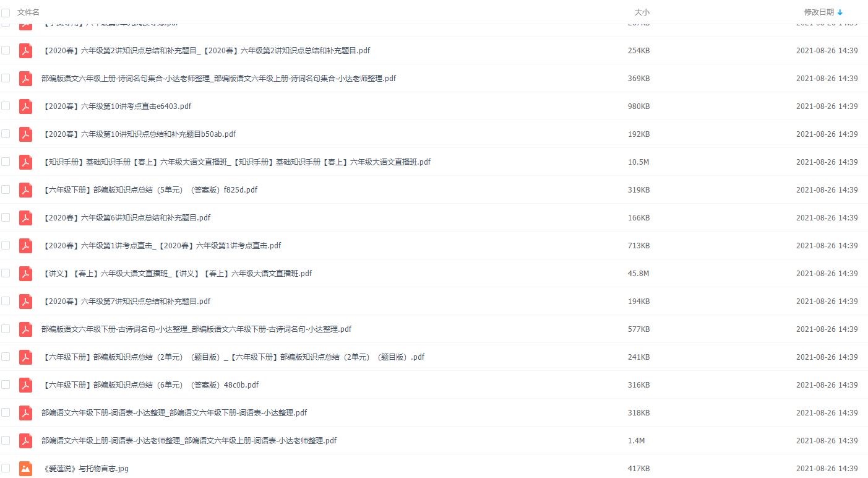Click the 45.8M file size label
This screenshot has width=868, height=478.
[638, 273]
